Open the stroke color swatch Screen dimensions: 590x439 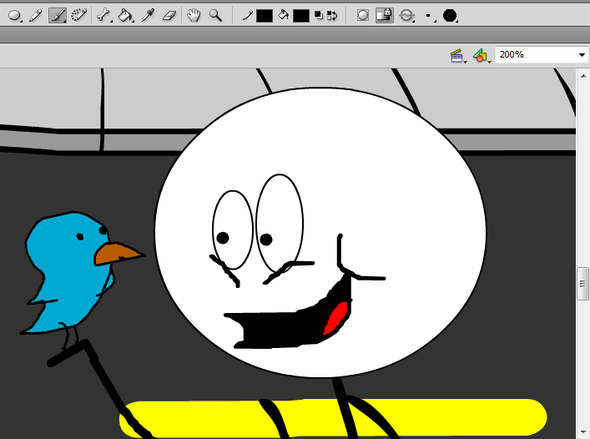265,16
